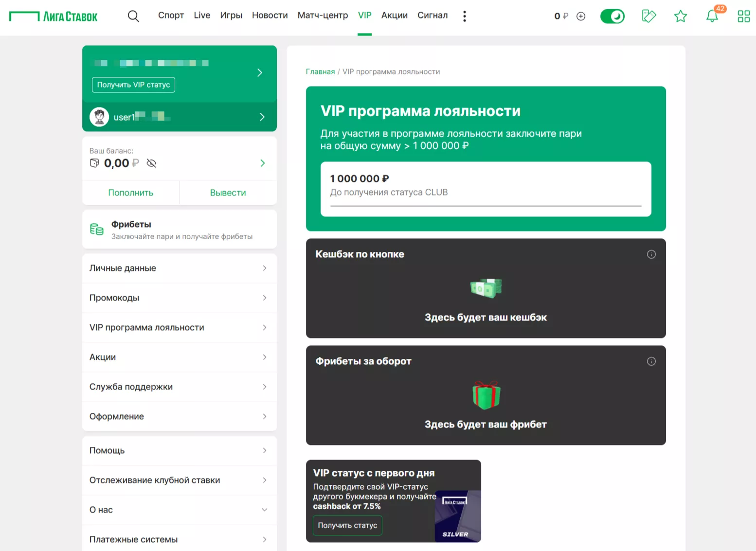This screenshot has width=756, height=551.
Task: Switch to the Live tab
Action: (x=202, y=16)
